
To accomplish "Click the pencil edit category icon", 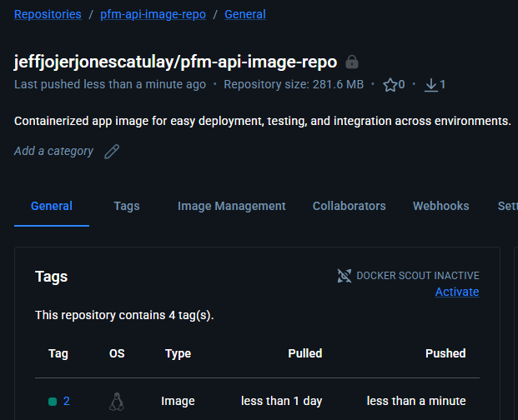I will pos(112,152).
